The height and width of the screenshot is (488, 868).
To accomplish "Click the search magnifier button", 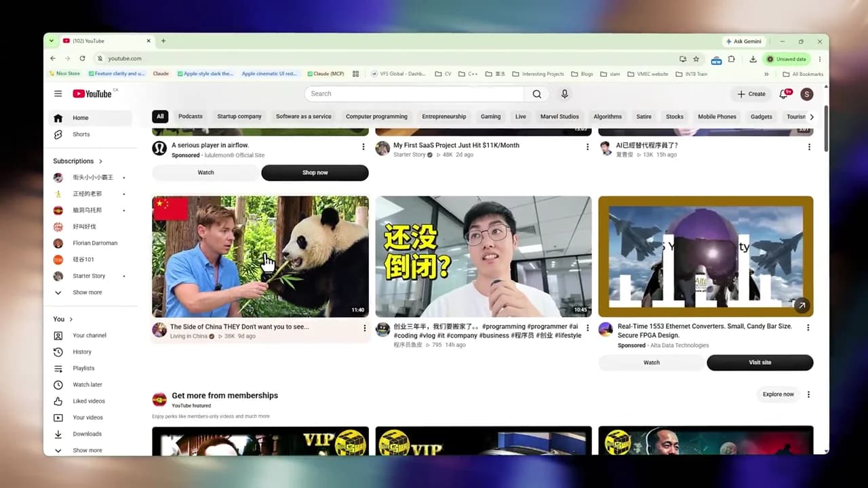I will tap(536, 94).
